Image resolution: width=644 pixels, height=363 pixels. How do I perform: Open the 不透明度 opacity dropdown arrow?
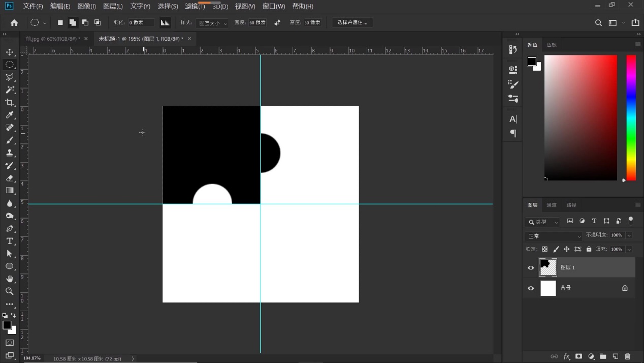(629, 235)
